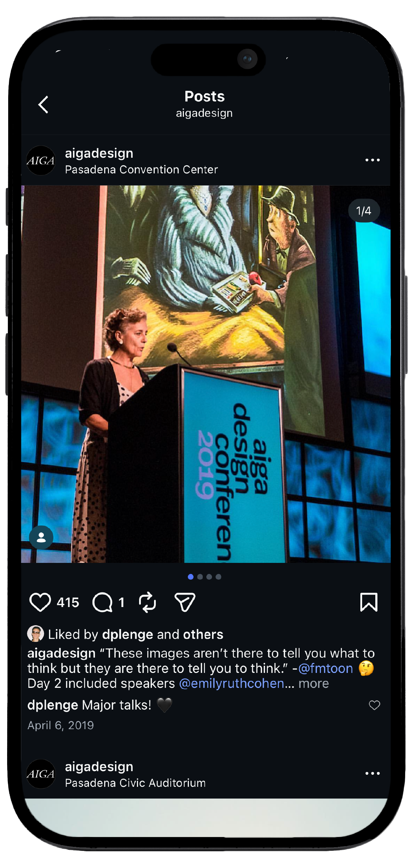
Task: Open options menu on the first post
Action: 372,160
